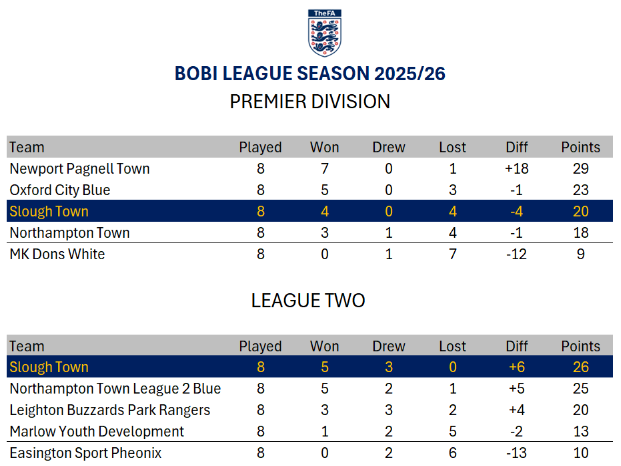Click the Premier Division Team column header

27,147
